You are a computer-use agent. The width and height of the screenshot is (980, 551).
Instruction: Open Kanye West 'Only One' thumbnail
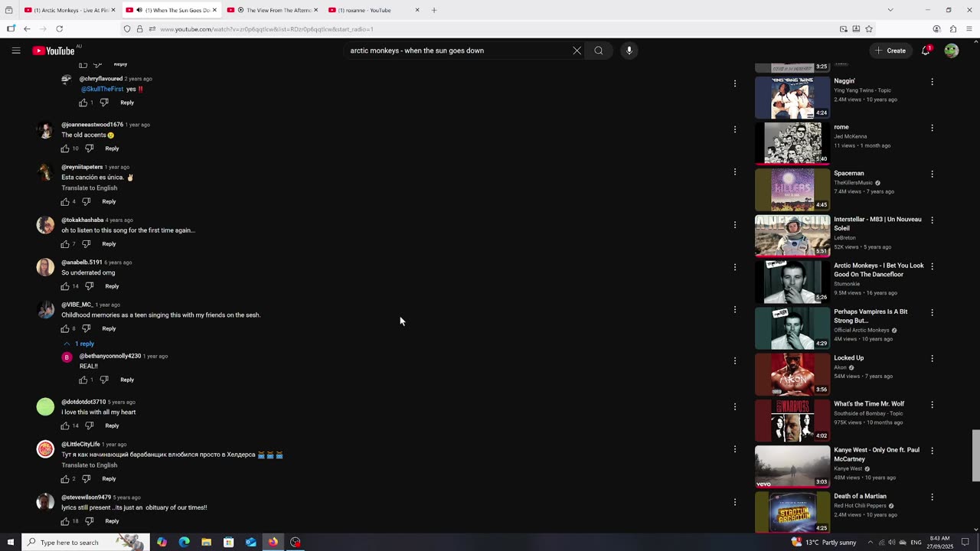point(792,466)
